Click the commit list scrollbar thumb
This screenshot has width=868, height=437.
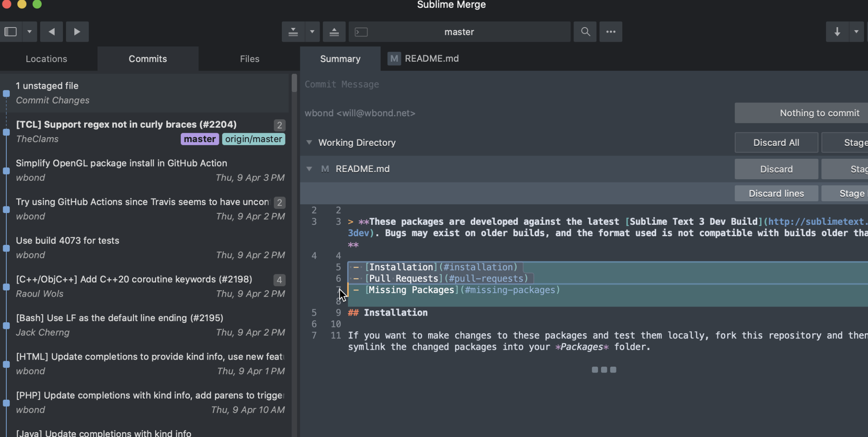click(294, 83)
